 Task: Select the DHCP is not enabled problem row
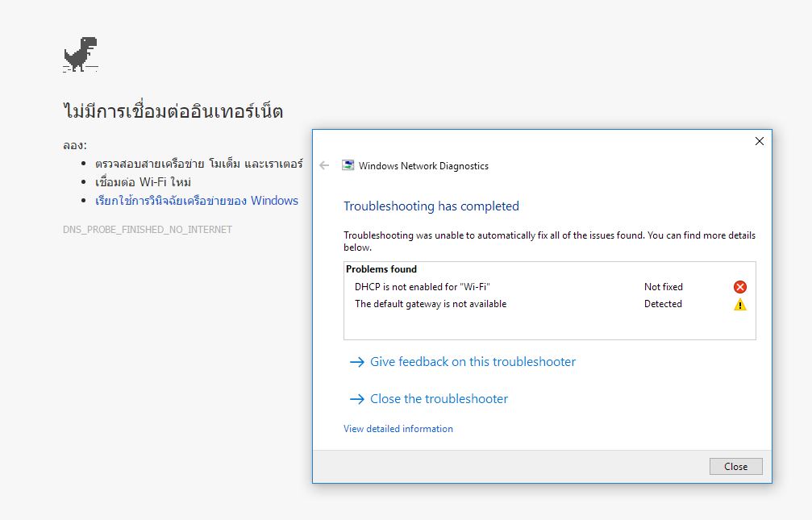click(550, 287)
